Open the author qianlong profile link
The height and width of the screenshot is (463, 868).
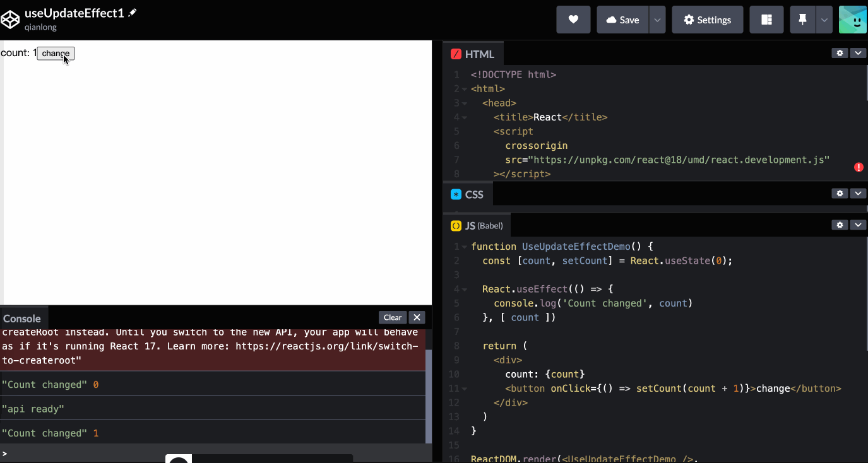40,27
